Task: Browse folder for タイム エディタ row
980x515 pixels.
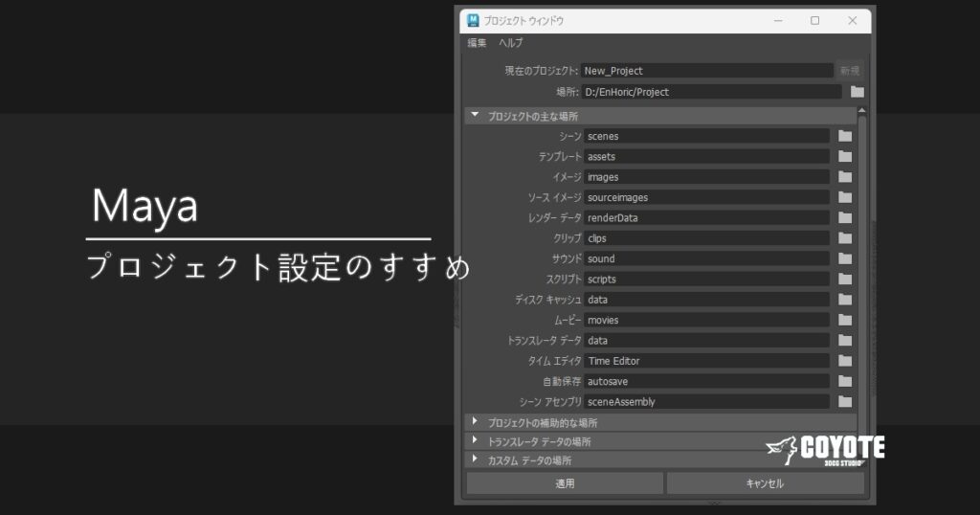Action: point(845,361)
